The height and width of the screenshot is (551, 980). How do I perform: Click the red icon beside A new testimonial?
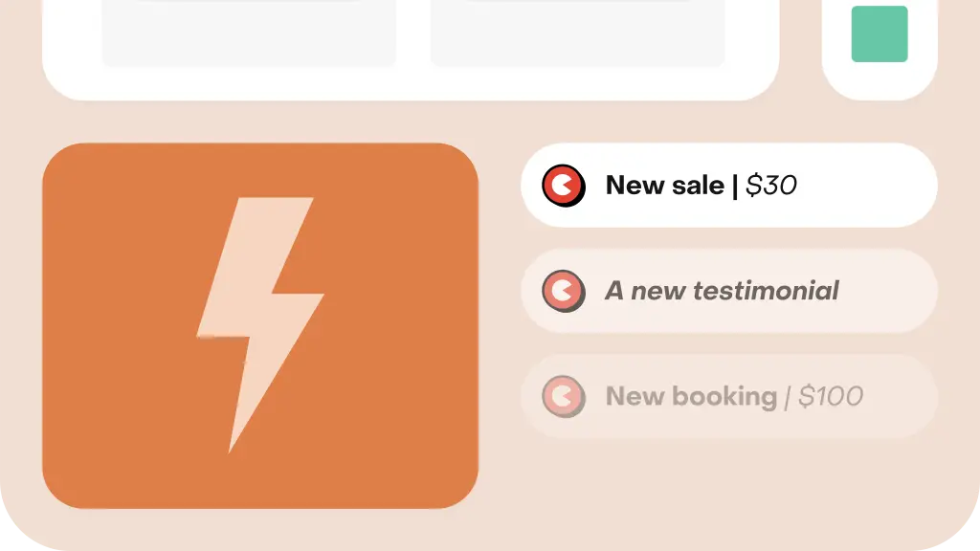(564, 291)
